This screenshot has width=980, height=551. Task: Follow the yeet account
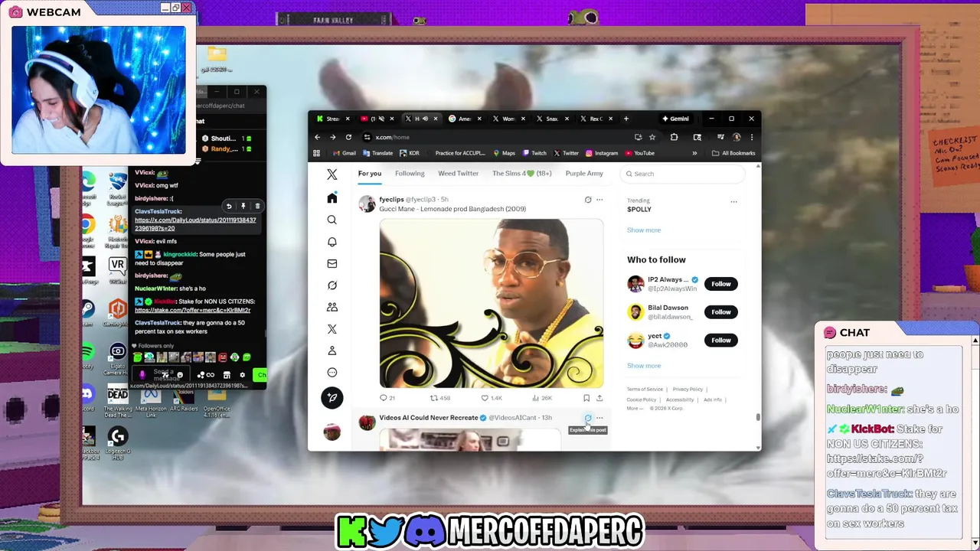(721, 340)
